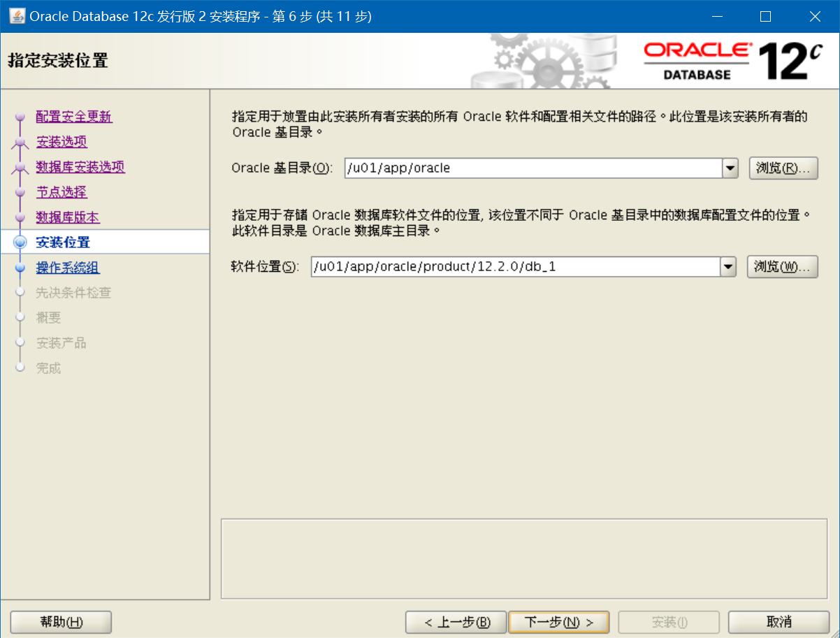Minimize the installer window
Screen dimensions: 840x638
(x=716, y=16)
